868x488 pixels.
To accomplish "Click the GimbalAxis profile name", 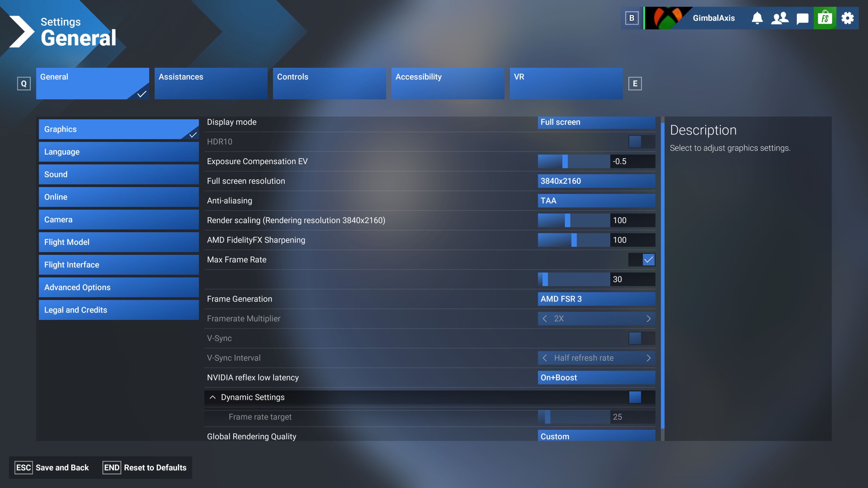I will point(714,18).
